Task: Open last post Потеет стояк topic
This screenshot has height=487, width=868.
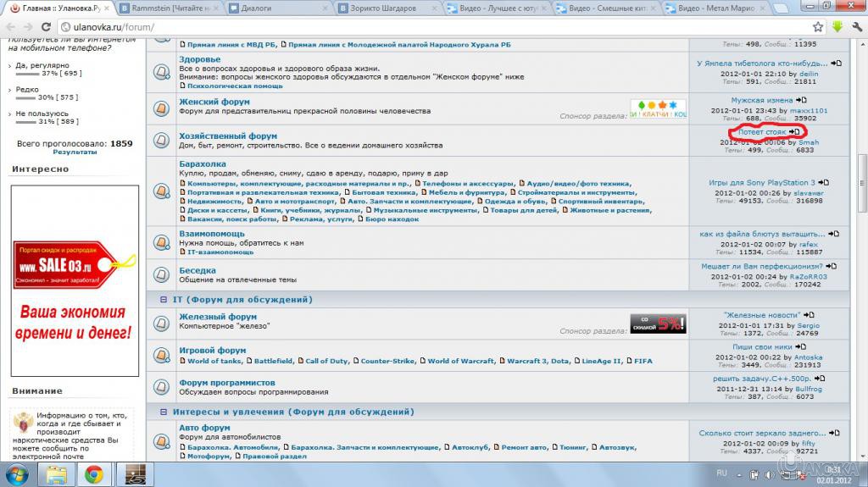Action: point(762,132)
